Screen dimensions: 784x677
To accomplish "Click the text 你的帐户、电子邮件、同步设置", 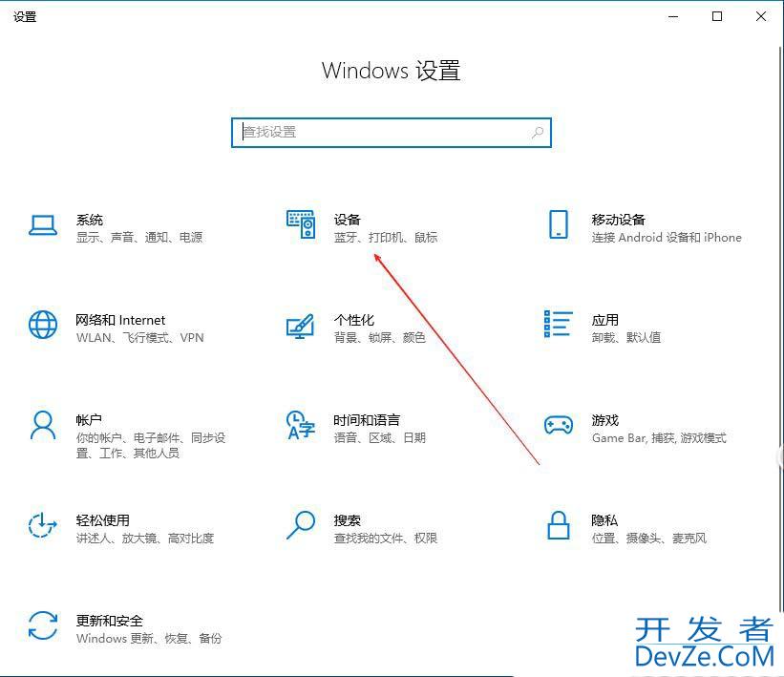I will coord(151,445).
